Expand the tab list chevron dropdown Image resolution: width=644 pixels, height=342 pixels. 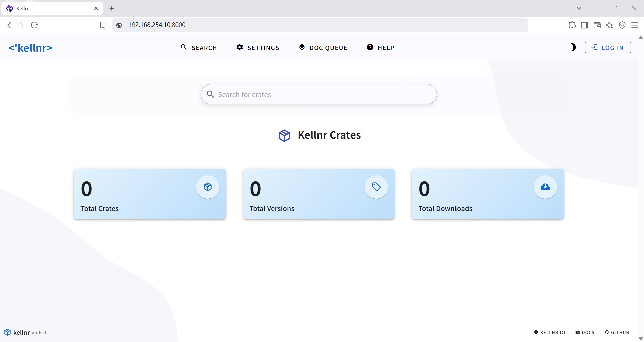(579, 8)
